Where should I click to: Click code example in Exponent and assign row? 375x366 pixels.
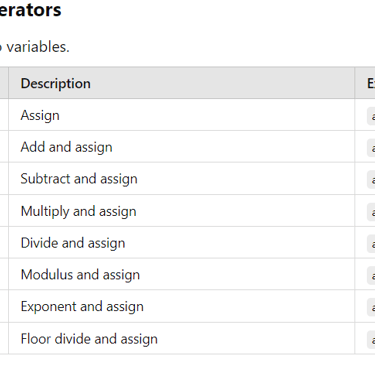371,307
